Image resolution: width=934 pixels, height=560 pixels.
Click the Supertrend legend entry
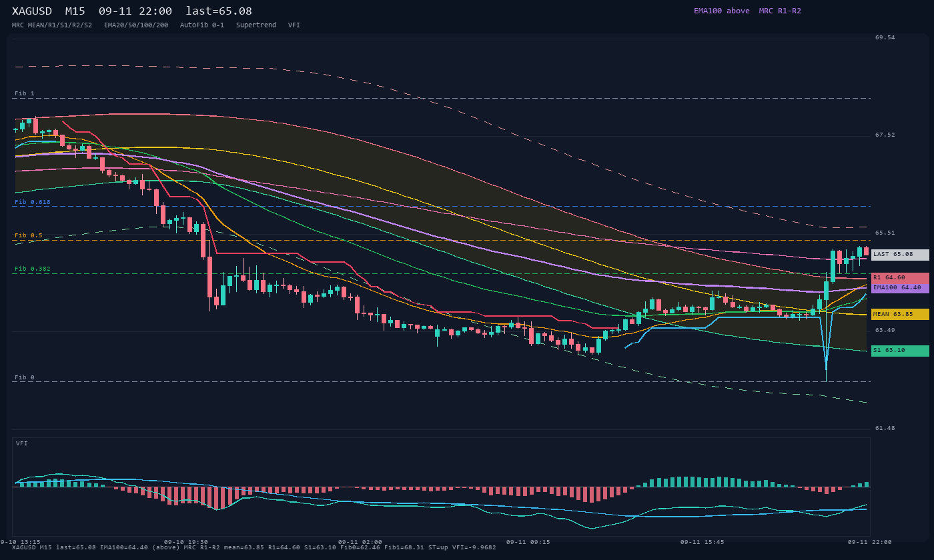pyautogui.click(x=256, y=25)
